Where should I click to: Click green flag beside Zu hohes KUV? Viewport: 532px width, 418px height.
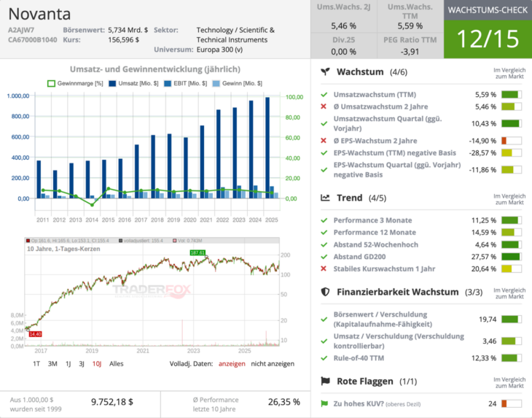pyautogui.click(x=324, y=403)
